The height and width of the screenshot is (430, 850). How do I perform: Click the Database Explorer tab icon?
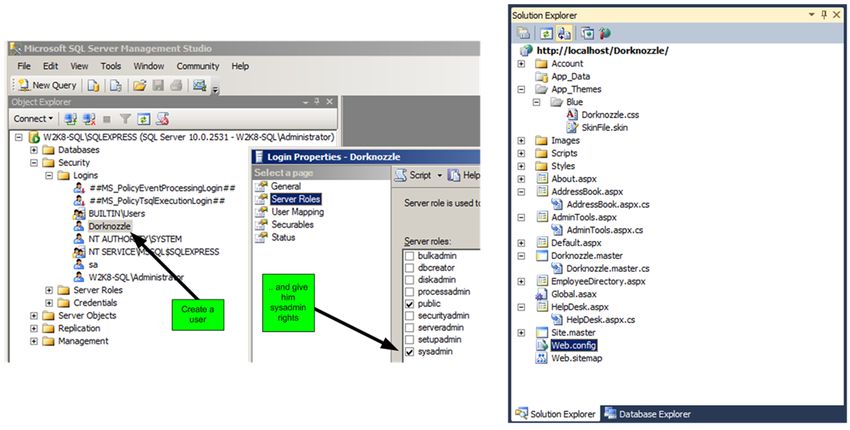pyautogui.click(x=610, y=414)
